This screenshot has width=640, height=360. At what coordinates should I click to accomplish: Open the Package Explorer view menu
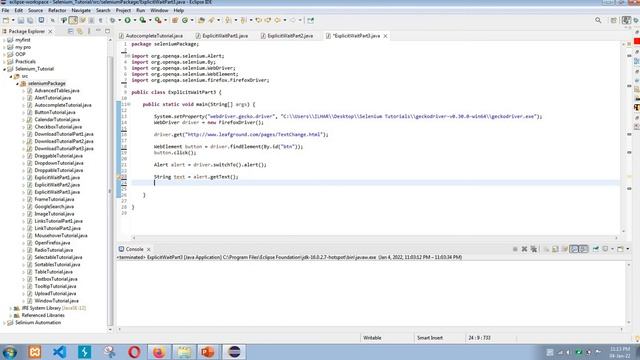[89, 31]
